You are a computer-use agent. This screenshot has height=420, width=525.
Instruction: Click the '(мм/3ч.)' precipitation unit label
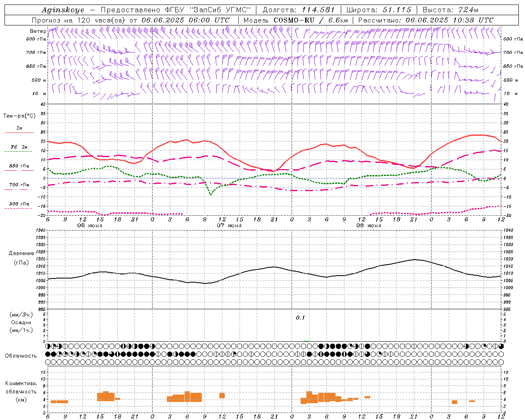coord(21,315)
